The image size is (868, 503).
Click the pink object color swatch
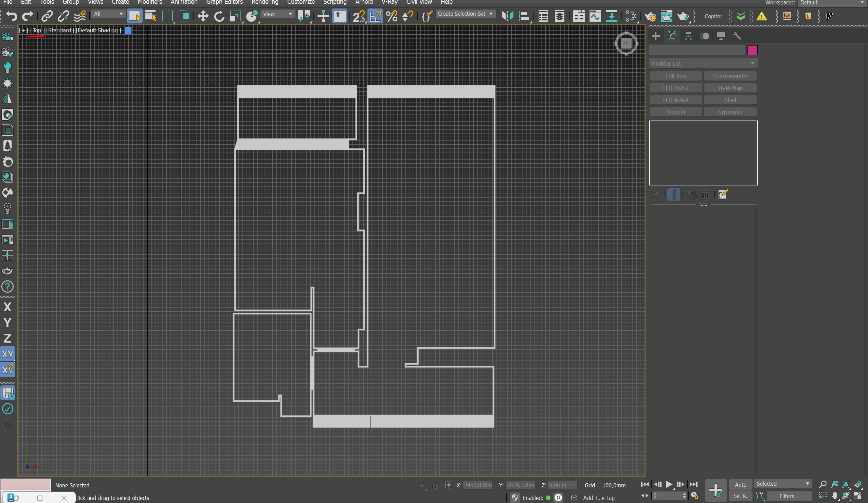click(752, 50)
